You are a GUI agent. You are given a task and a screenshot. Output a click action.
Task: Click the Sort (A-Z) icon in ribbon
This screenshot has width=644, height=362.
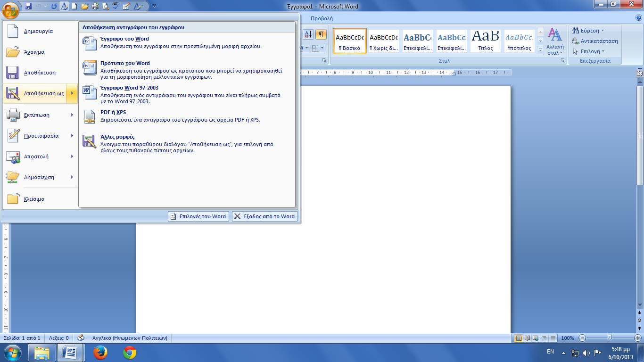(308, 34)
